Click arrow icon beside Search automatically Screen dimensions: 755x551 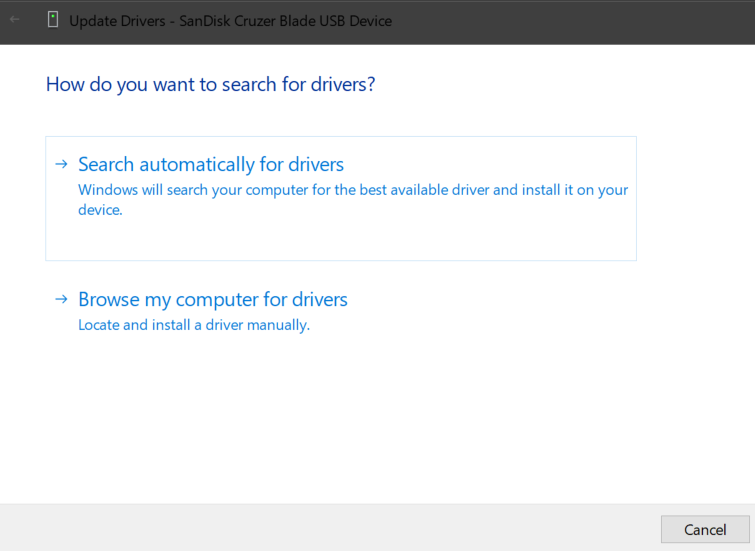coord(61,164)
